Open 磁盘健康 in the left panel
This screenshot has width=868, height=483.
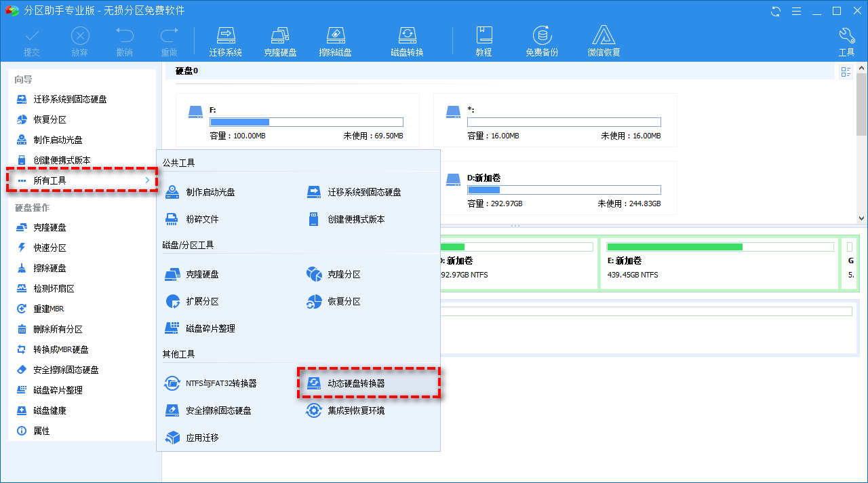(50, 410)
